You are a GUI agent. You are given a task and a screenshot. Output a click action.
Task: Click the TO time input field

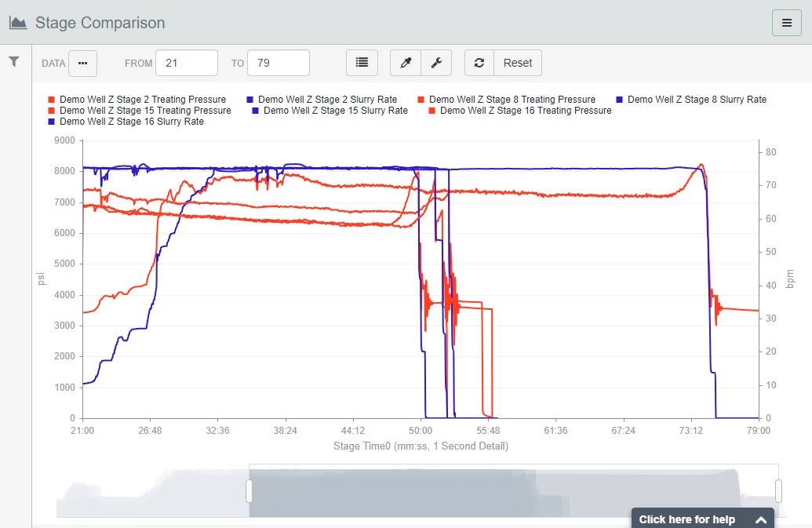(278, 63)
